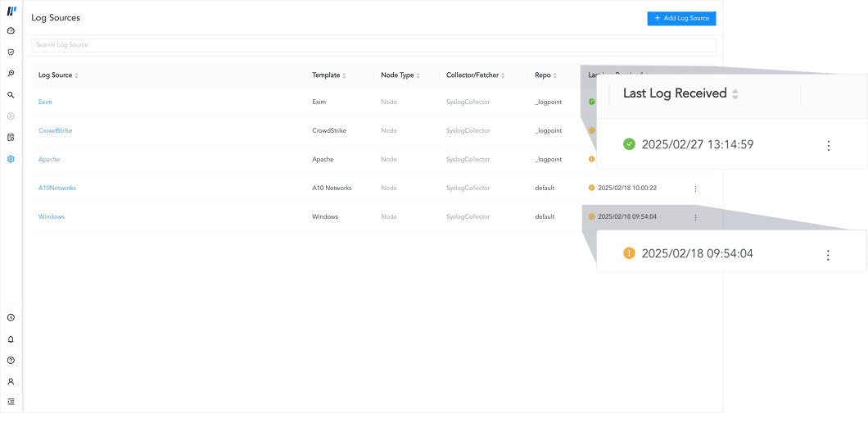
Task: Open the user profile icon
Action: (11, 381)
